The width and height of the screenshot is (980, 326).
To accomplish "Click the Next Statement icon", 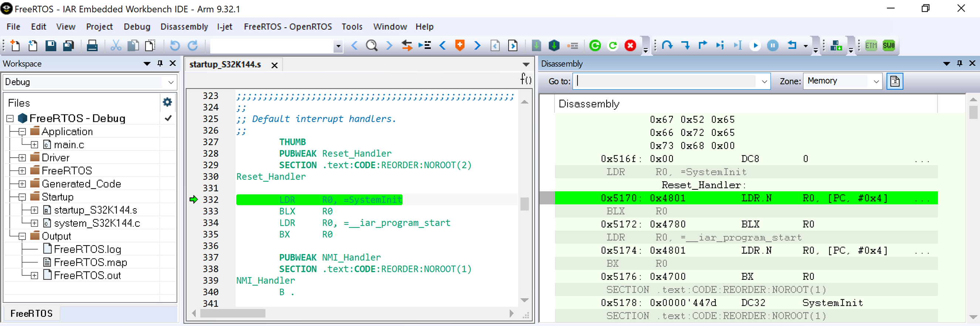I will coord(720,45).
